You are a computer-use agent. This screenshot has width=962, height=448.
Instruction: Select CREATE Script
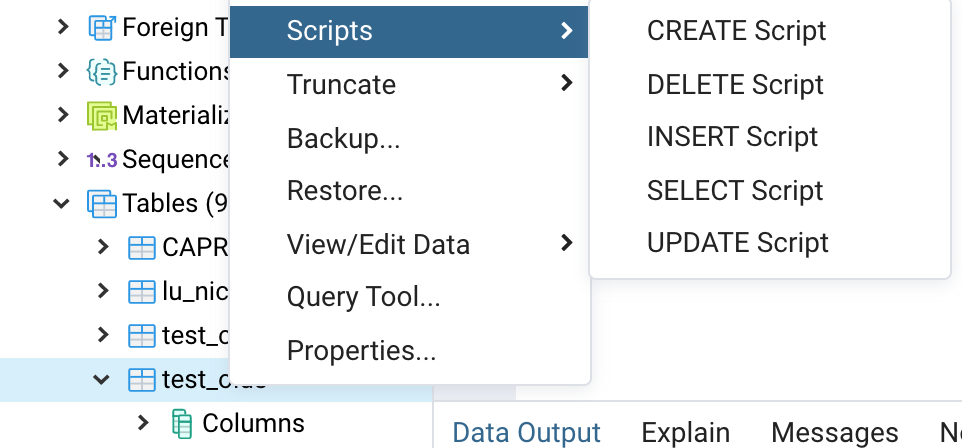[769, 31]
